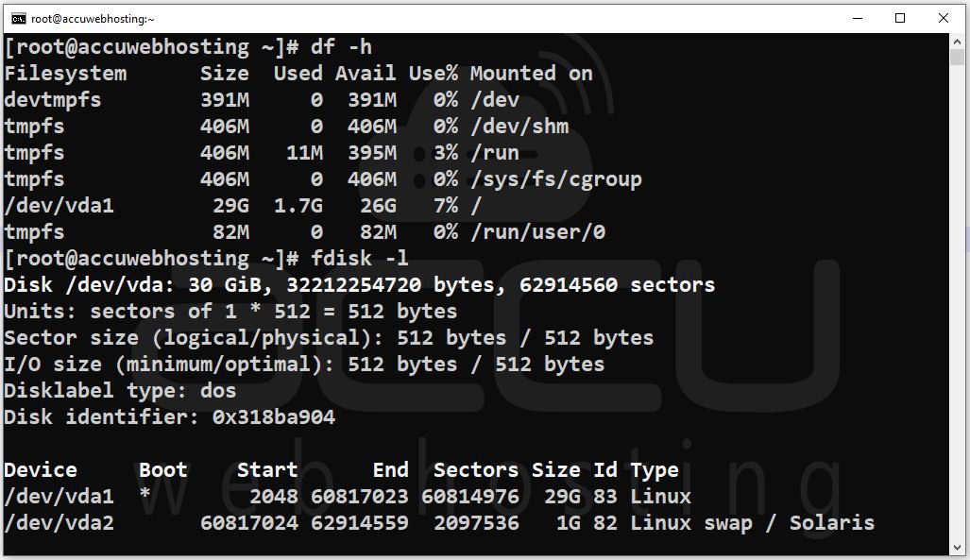The height and width of the screenshot is (560, 970).
Task: Click the scrollbar down arrow
Action: [x=957, y=547]
